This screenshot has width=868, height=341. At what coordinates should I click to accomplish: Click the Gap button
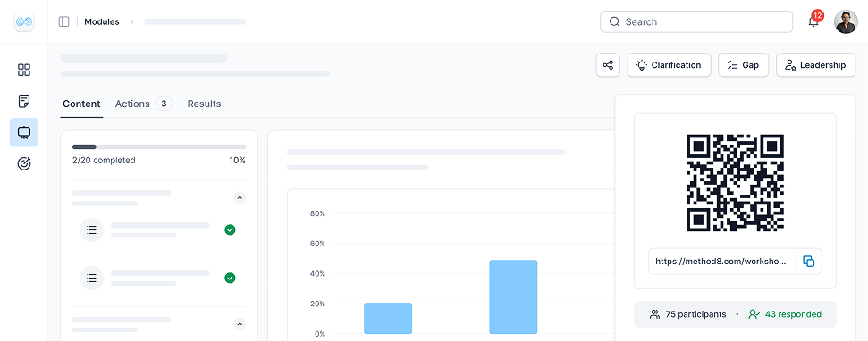744,65
